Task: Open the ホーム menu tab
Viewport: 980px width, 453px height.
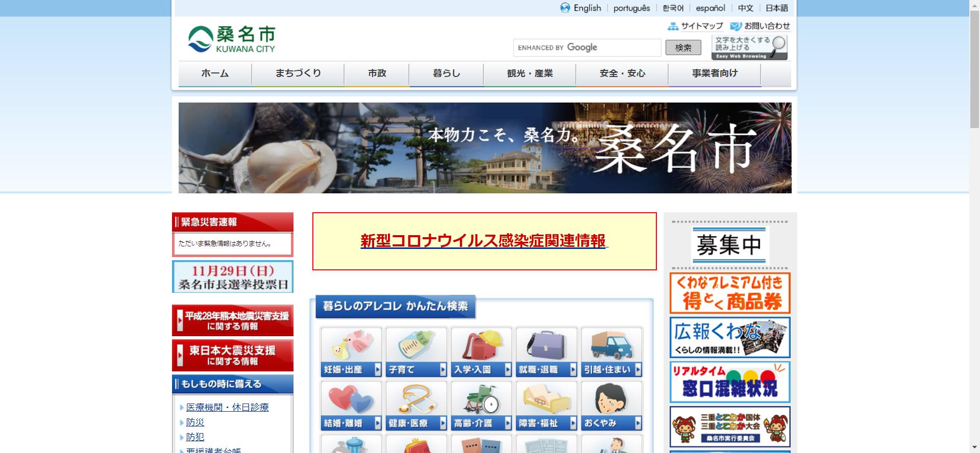Action: [215, 73]
